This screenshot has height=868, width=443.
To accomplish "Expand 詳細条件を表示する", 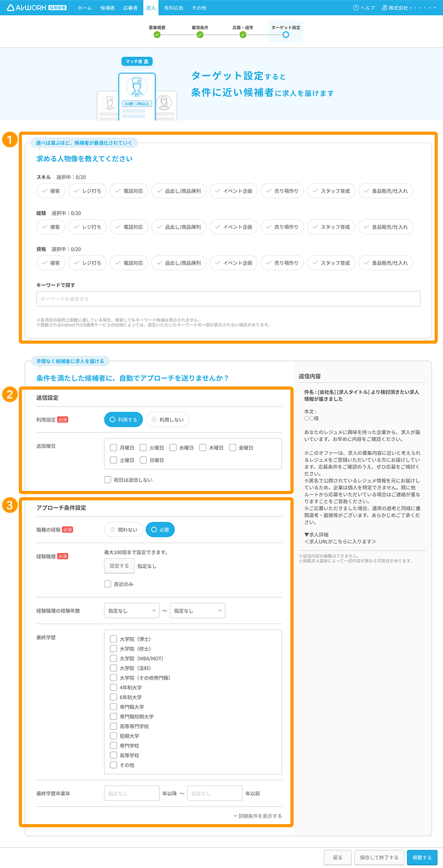I will (258, 816).
